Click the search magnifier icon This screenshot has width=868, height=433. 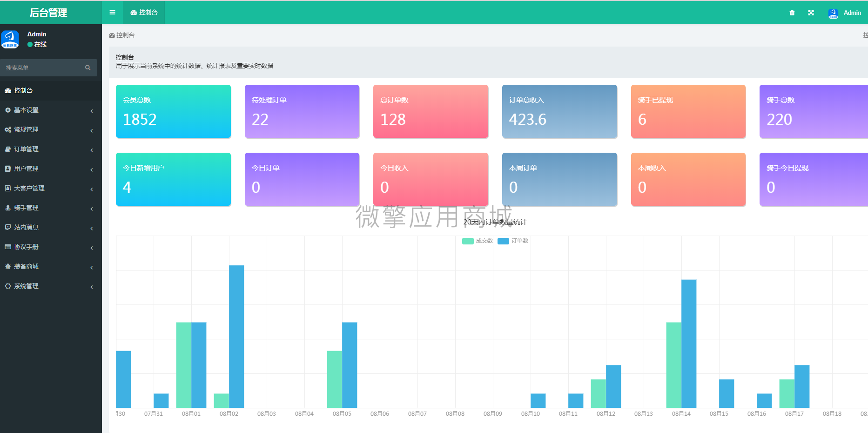tap(87, 68)
